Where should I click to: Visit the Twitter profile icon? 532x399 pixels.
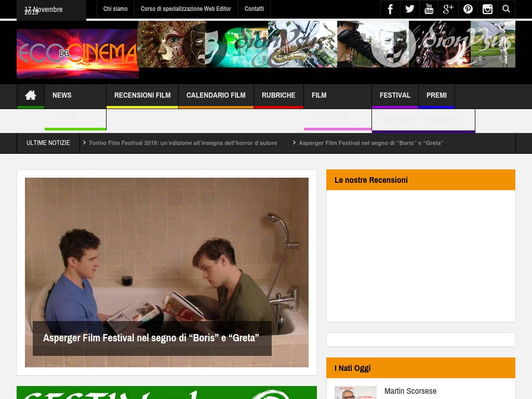(409, 9)
